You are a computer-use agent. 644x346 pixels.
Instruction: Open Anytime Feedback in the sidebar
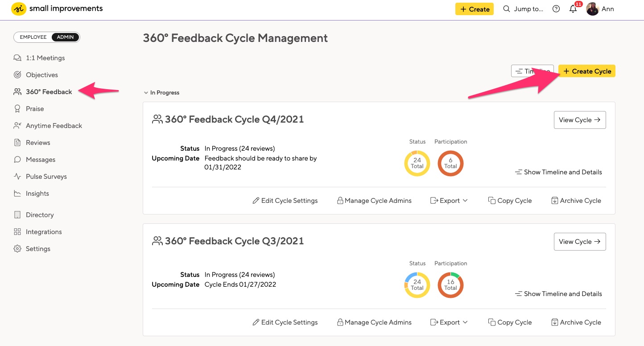53,125
